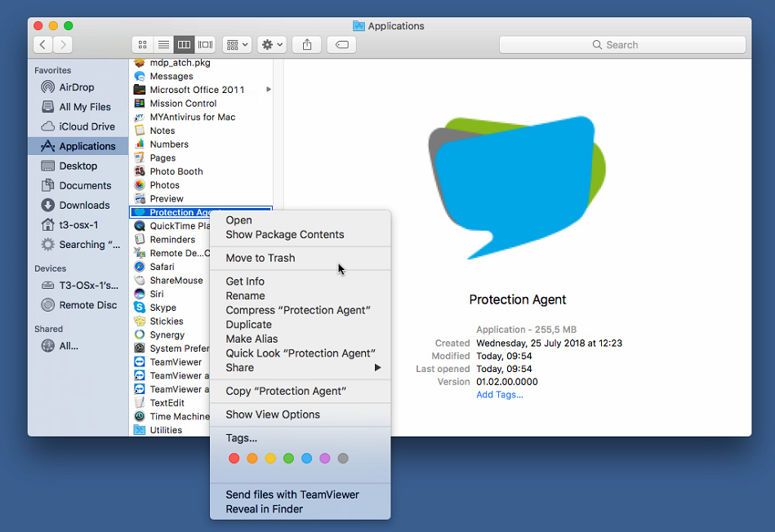Click the Share toolbar button

click(307, 44)
